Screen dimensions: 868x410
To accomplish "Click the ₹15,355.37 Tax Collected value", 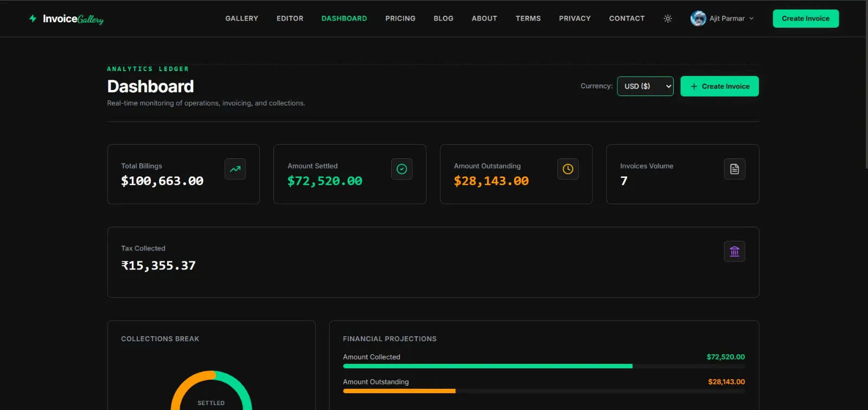I will (158, 266).
